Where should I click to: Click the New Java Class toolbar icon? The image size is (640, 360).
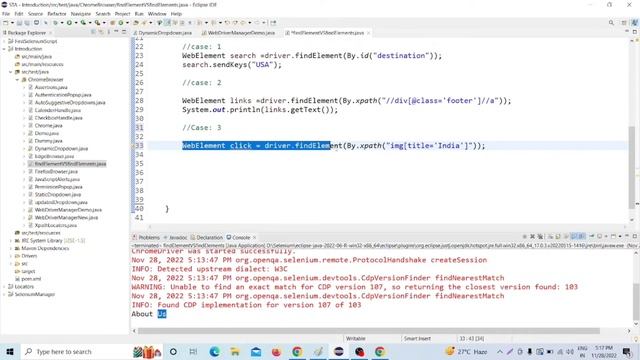[121, 23]
